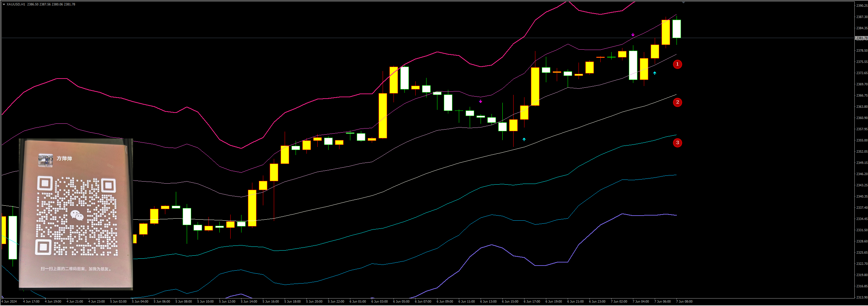The height and width of the screenshot is (306, 868).
Task: Click the 2387.30 price axis label
Action: point(862,17)
